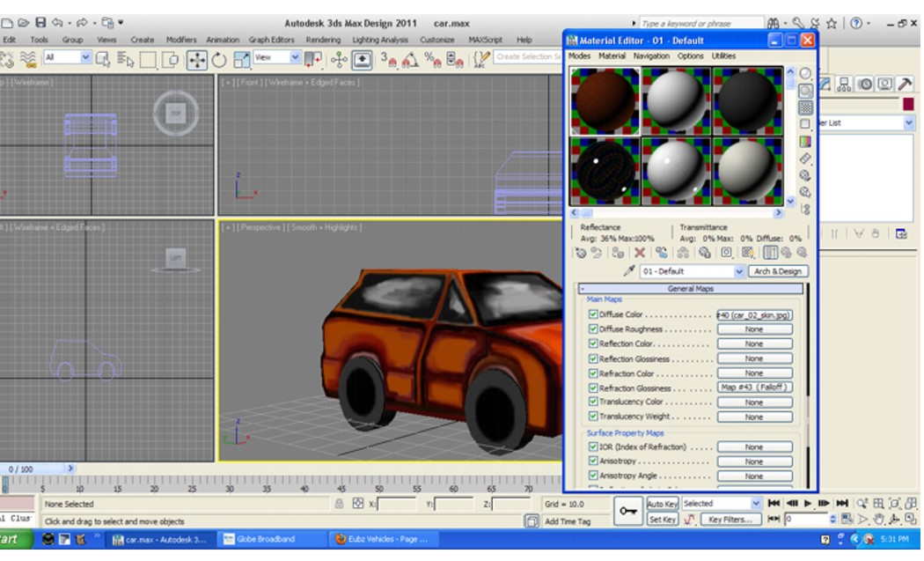Viewport: 924px width, 561px height.
Task: Select the Select and Rotate tool
Action: (219, 60)
